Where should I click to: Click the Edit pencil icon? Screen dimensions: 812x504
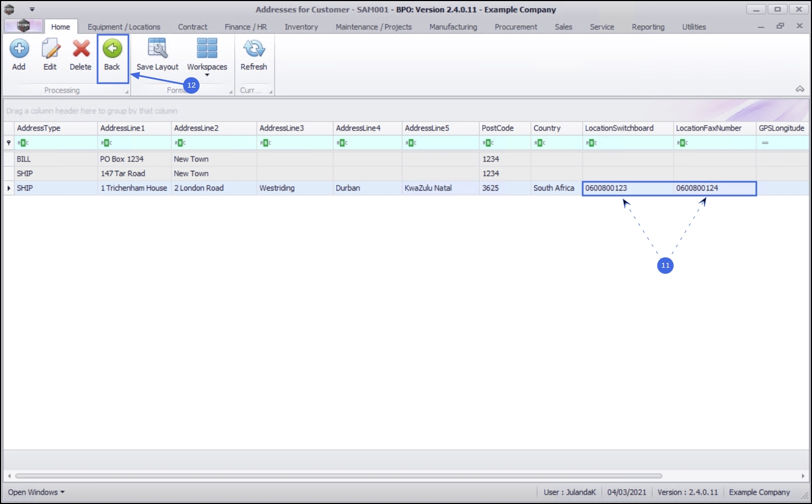click(x=50, y=49)
